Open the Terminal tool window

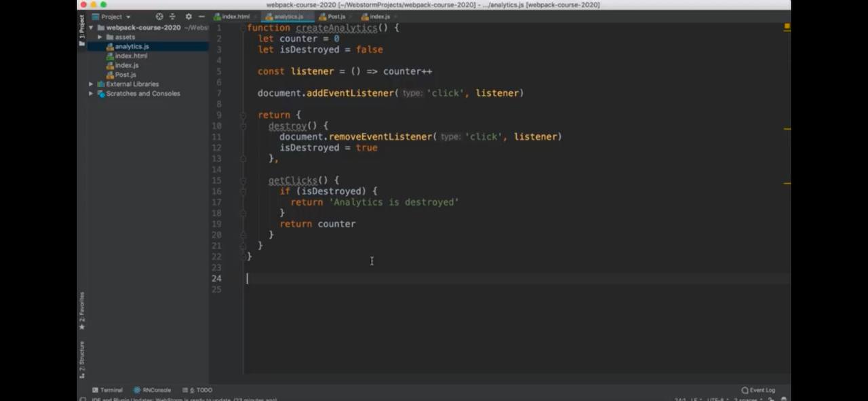tap(108, 390)
